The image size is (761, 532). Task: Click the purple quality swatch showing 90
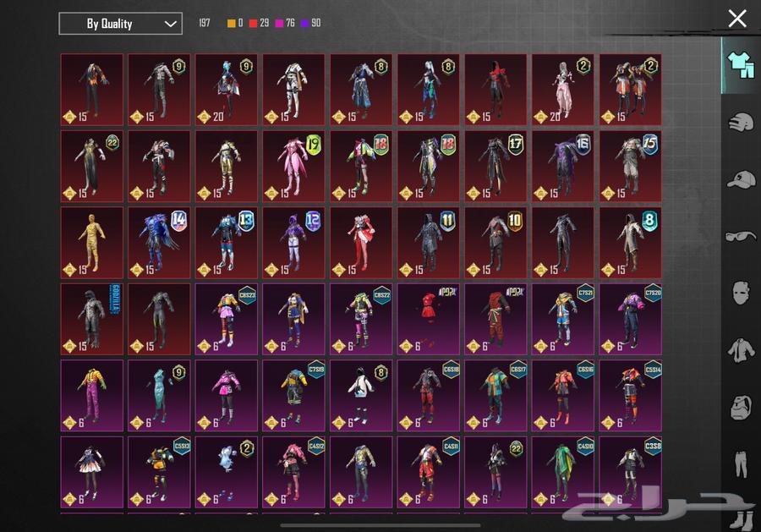[310, 24]
